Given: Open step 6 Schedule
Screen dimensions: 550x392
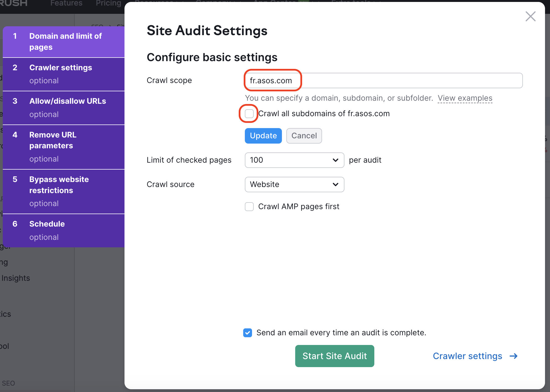Looking at the screenshot, I should click(x=47, y=230).
